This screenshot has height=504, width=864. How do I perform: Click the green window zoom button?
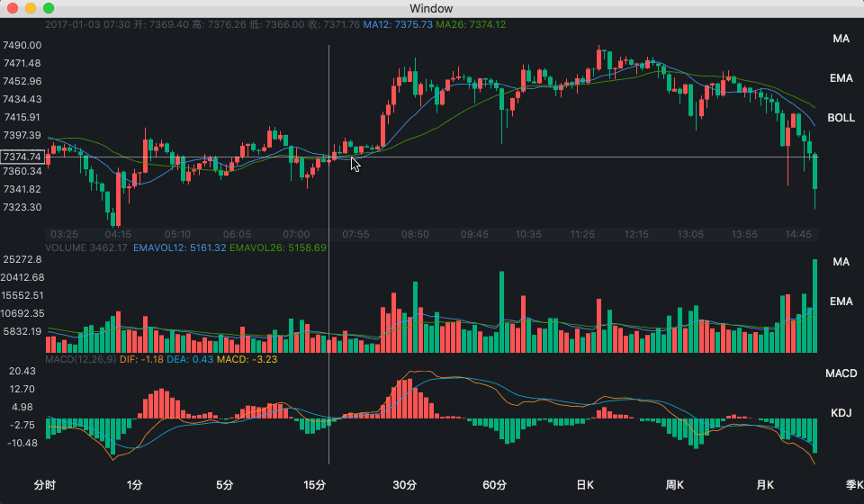pos(49,8)
